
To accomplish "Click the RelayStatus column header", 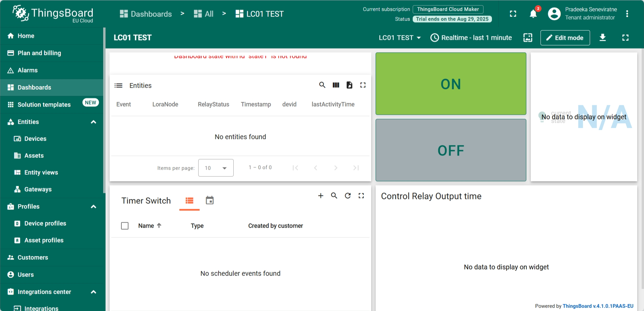I will pos(213,104).
